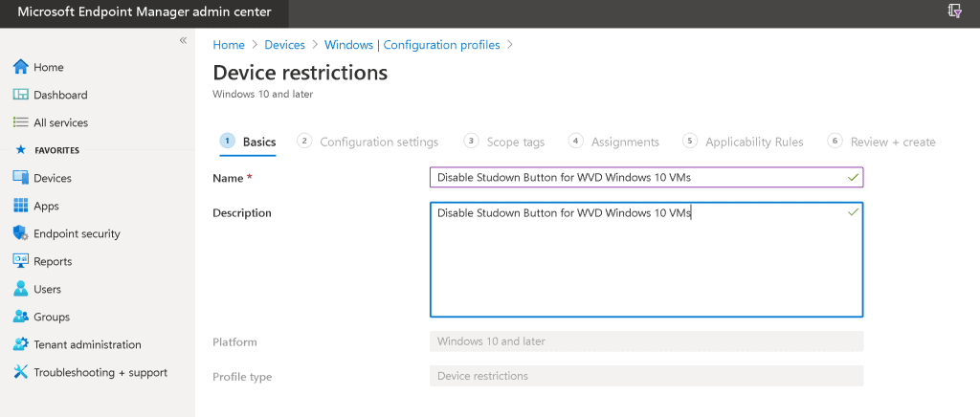Screen dimensions: 980x417
Task: Click the Users person icon
Action: (x=21, y=289)
